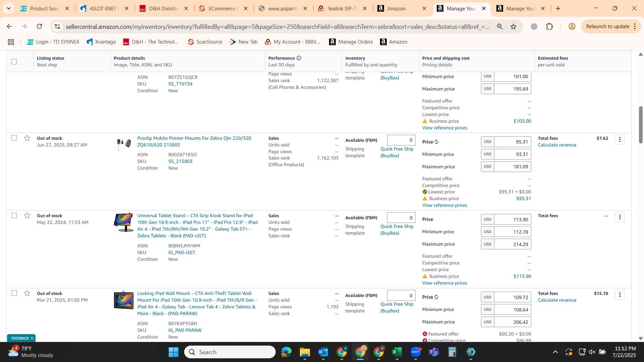This screenshot has height=362, width=644.
Task: Open the tab search dropdown arrow
Action: (x=8, y=8)
